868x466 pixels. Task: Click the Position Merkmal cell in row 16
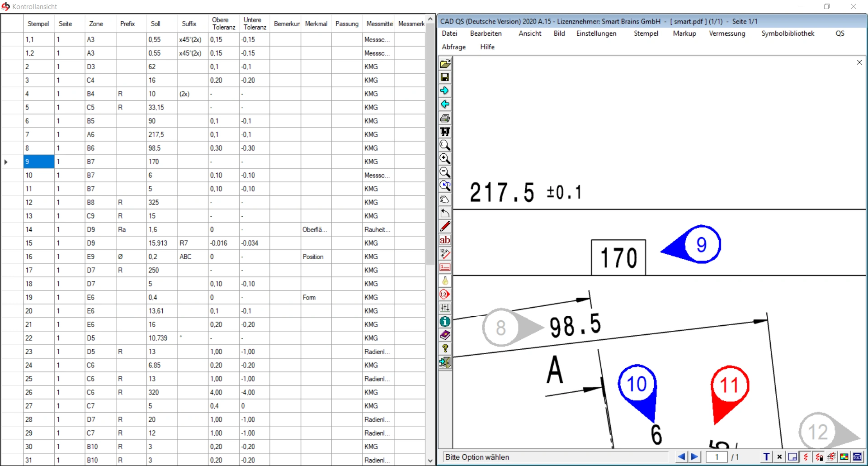click(316, 257)
